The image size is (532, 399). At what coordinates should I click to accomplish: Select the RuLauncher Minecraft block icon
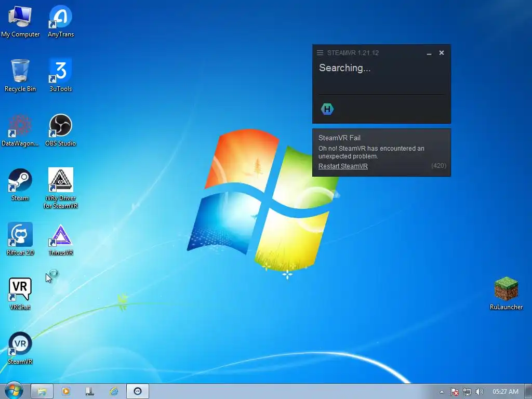click(506, 294)
